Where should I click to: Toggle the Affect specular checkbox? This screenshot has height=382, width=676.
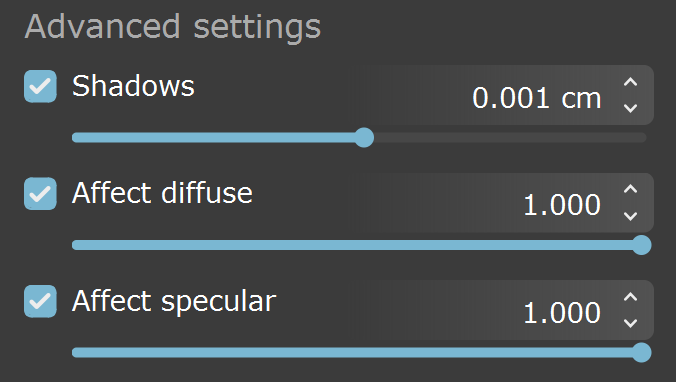tap(40, 301)
